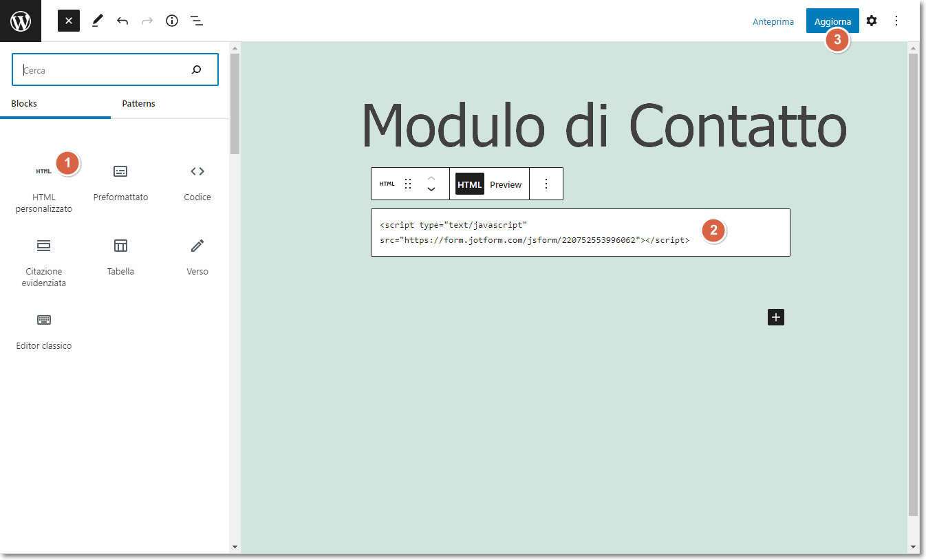This screenshot has height=560, width=926.
Task: Redo the last undone change
Action: [147, 21]
